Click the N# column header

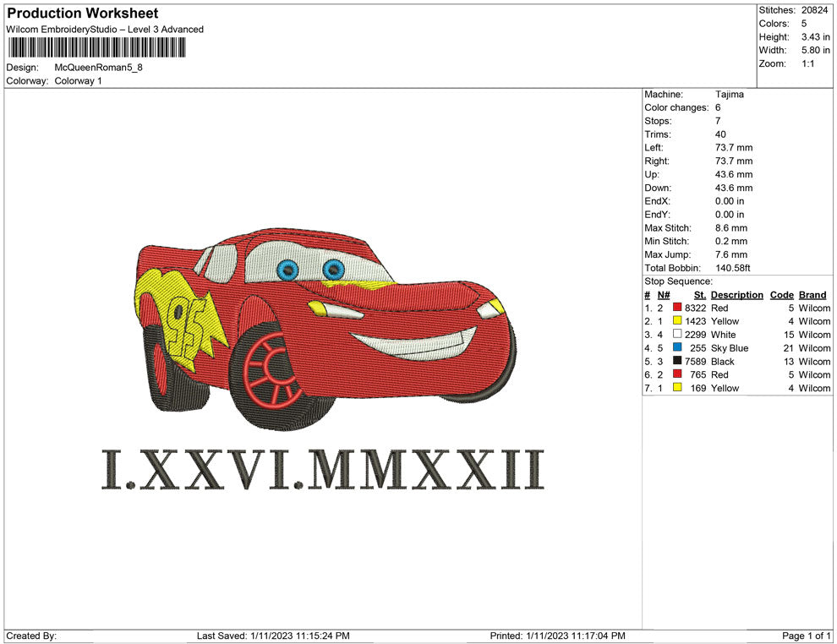click(x=664, y=295)
